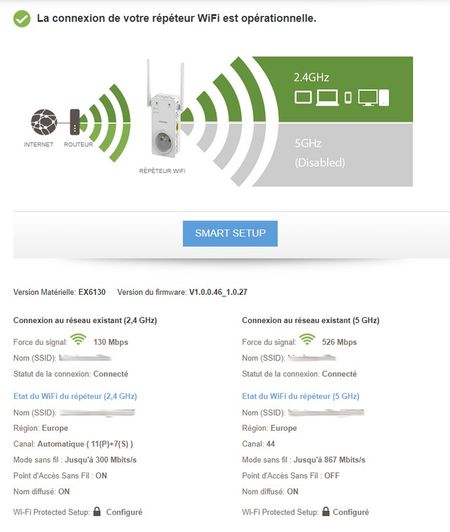Image resolution: width=450 pixels, height=532 pixels.
Task: Click the blurred 2.4 GHz repeater SSID name
Action: tap(97, 413)
